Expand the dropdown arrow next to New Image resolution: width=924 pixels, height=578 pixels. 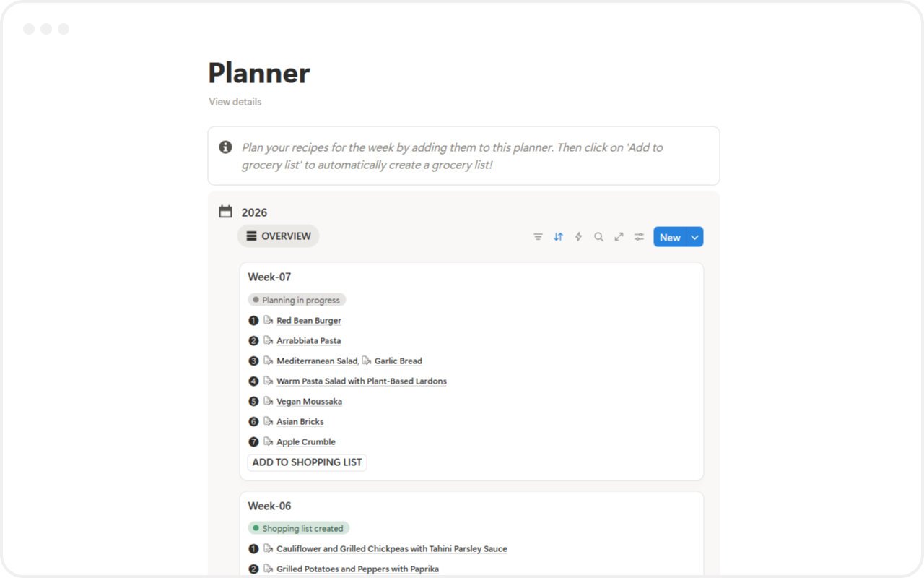pyautogui.click(x=694, y=237)
